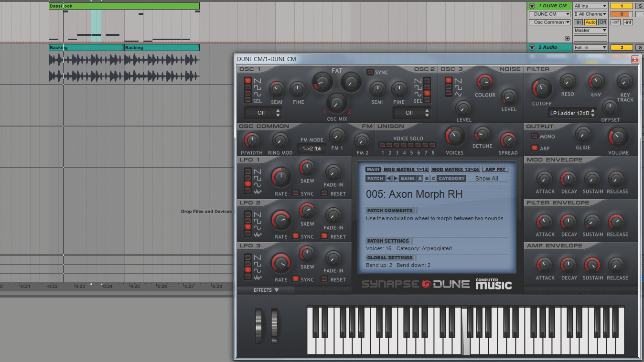Open Osc Common parameter chooser

(549, 22)
